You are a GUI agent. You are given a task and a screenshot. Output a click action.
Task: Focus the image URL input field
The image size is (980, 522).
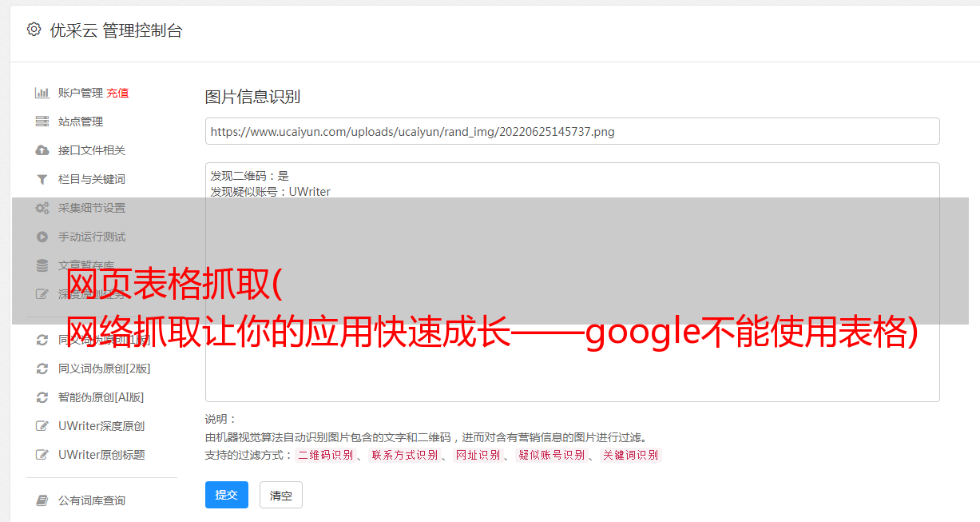tap(572, 131)
